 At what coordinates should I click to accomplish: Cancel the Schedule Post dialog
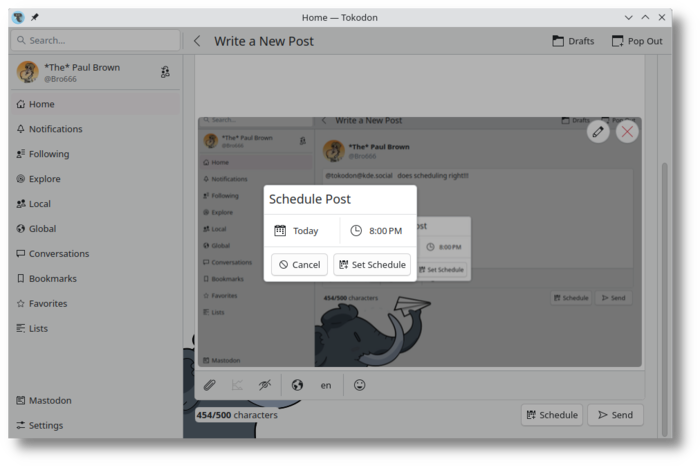point(299,265)
